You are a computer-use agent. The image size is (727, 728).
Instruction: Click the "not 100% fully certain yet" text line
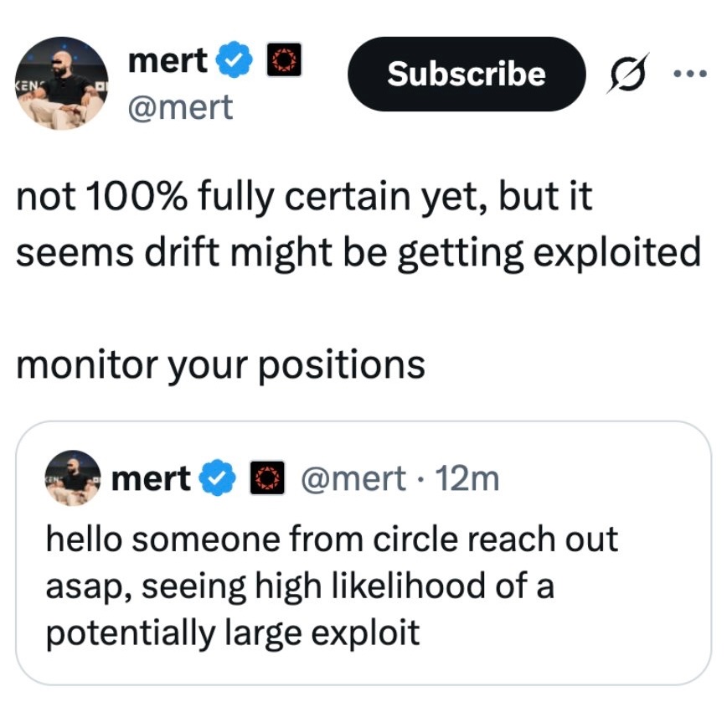304,198
